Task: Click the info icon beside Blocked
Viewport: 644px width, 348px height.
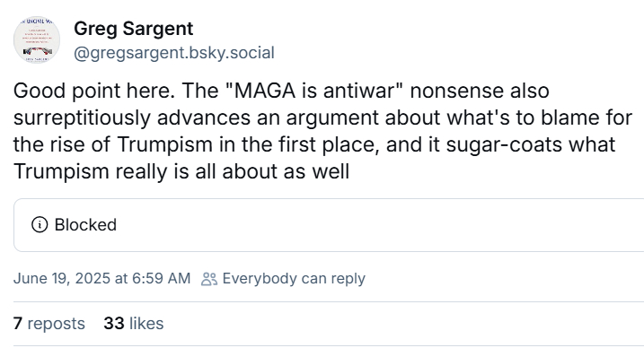Action: [40, 224]
